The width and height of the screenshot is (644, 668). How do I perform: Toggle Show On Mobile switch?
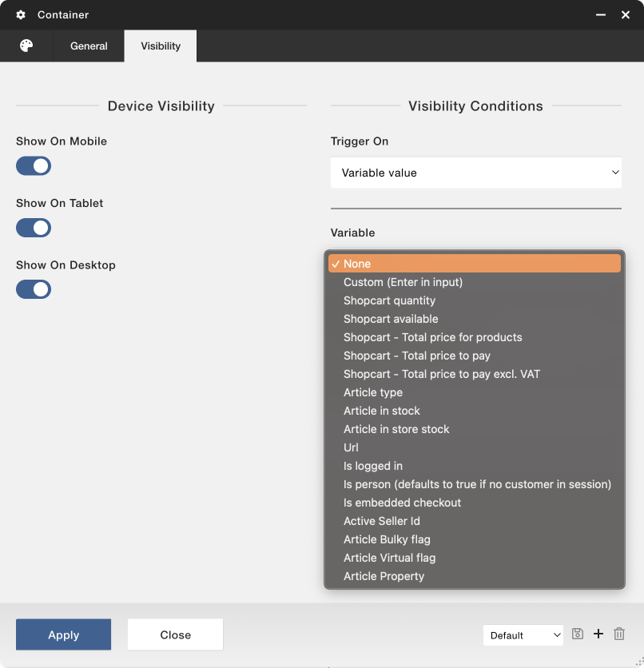pyautogui.click(x=34, y=166)
